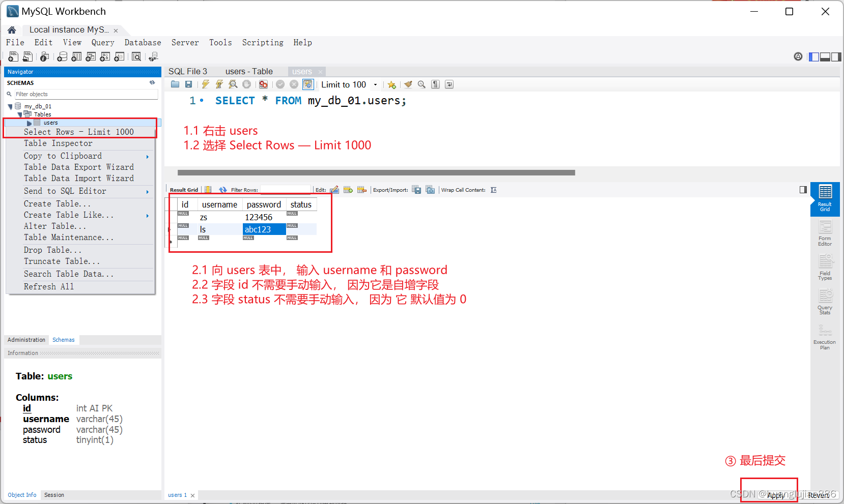Viewport: 844px width, 504px height.
Task: Toggle result grid side panel button
Action: [803, 190]
